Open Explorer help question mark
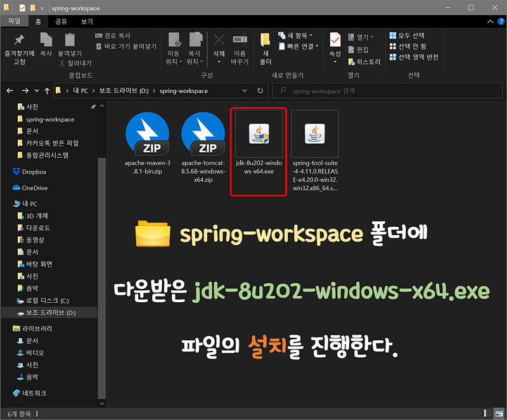Viewport: 507px width, 420px height. [x=501, y=22]
